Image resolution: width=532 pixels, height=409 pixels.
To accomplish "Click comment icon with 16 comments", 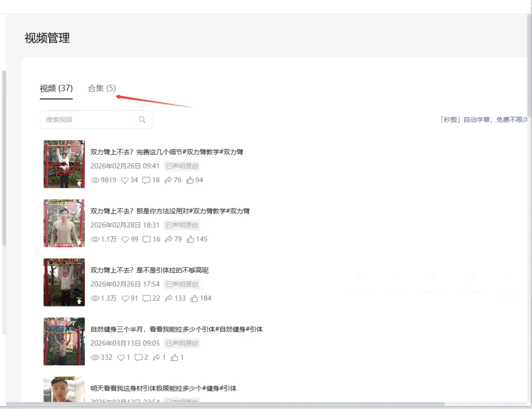I will click(147, 239).
